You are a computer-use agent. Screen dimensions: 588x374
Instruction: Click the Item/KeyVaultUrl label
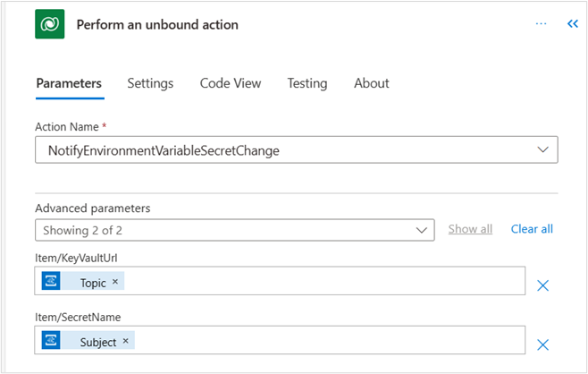coord(76,259)
